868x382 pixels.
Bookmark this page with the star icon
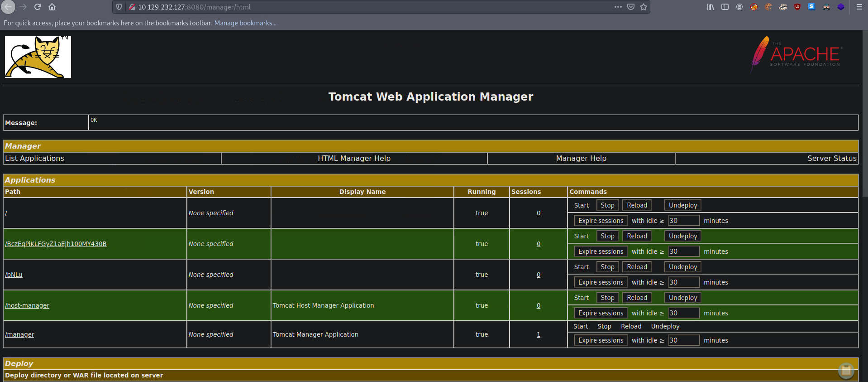point(644,7)
